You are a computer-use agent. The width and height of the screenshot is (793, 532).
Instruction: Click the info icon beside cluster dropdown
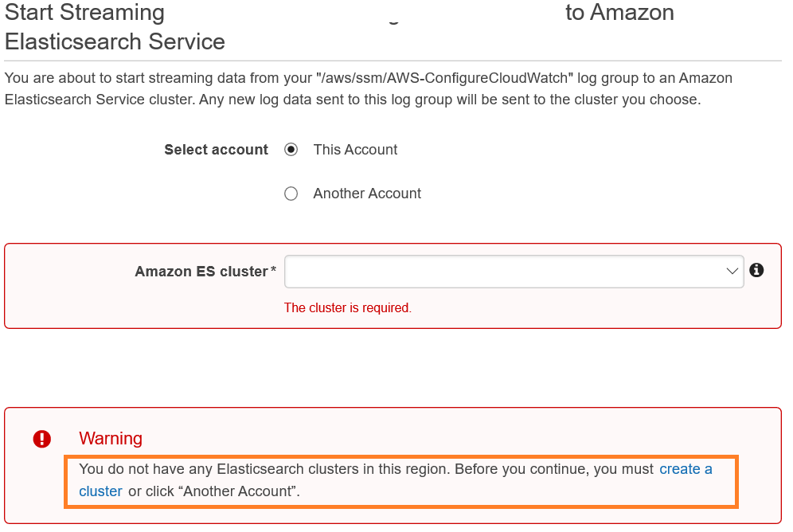[x=757, y=270]
